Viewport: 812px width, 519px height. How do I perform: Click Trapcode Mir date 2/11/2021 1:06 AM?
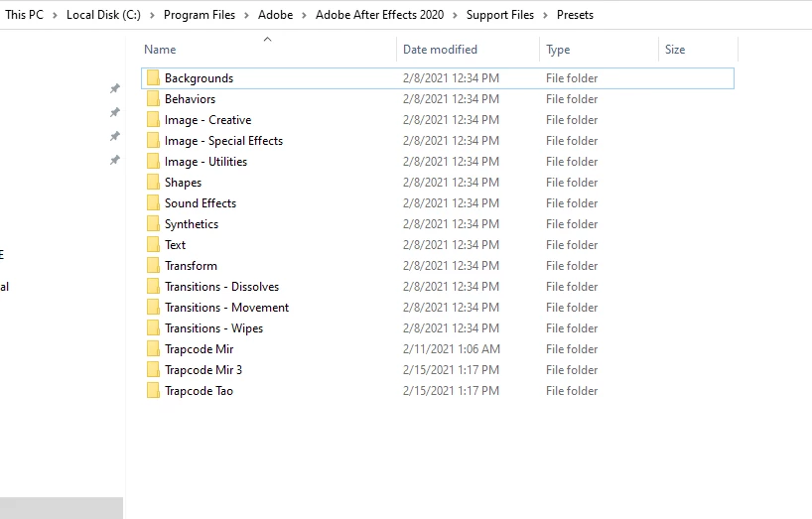click(x=451, y=349)
